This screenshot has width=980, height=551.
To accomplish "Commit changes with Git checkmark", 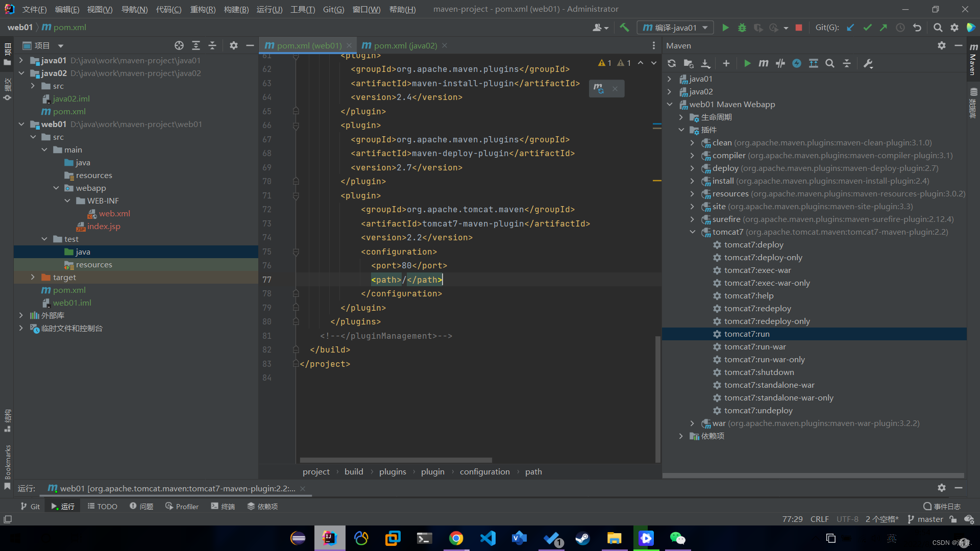I will click(867, 28).
